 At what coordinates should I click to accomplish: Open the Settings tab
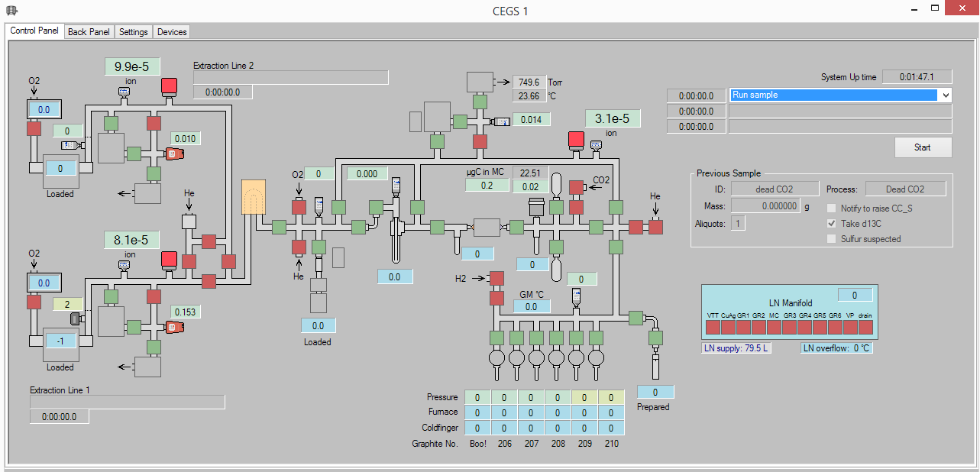coord(133,32)
